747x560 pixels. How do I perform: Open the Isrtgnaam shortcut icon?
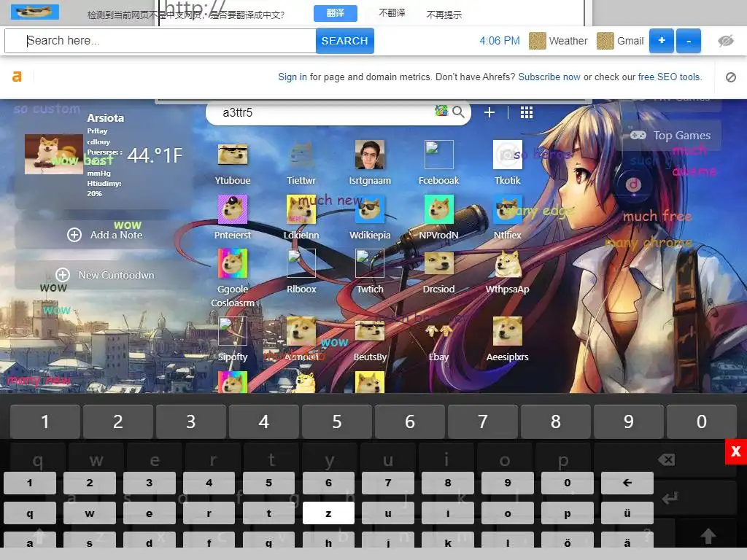(x=370, y=155)
